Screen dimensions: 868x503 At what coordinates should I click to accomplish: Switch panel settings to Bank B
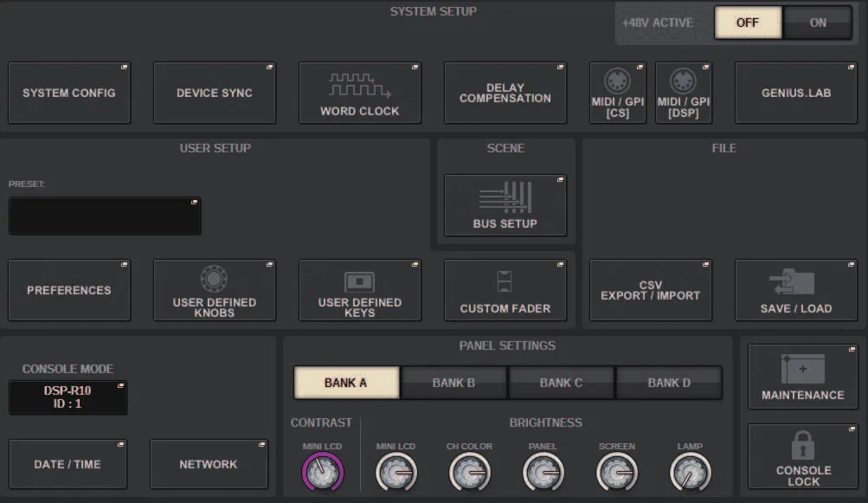(x=453, y=383)
